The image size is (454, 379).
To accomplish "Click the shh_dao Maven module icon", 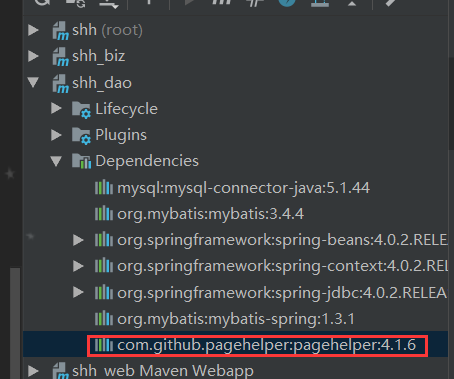I will pyautogui.click(x=60, y=83).
